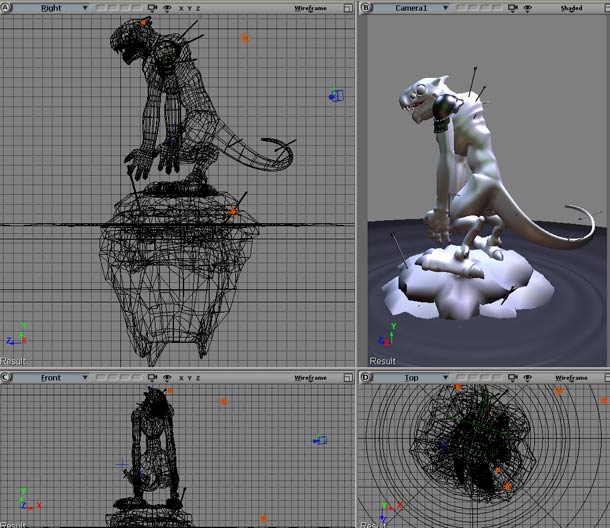Open Wireframe display mode menu in Top viewport
The width and height of the screenshot is (610, 528).
tap(571, 378)
